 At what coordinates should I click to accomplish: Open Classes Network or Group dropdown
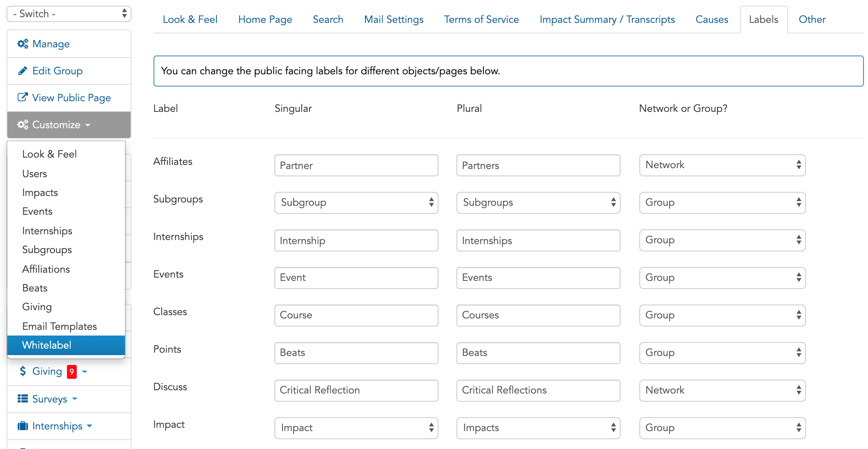pyautogui.click(x=722, y=315)
